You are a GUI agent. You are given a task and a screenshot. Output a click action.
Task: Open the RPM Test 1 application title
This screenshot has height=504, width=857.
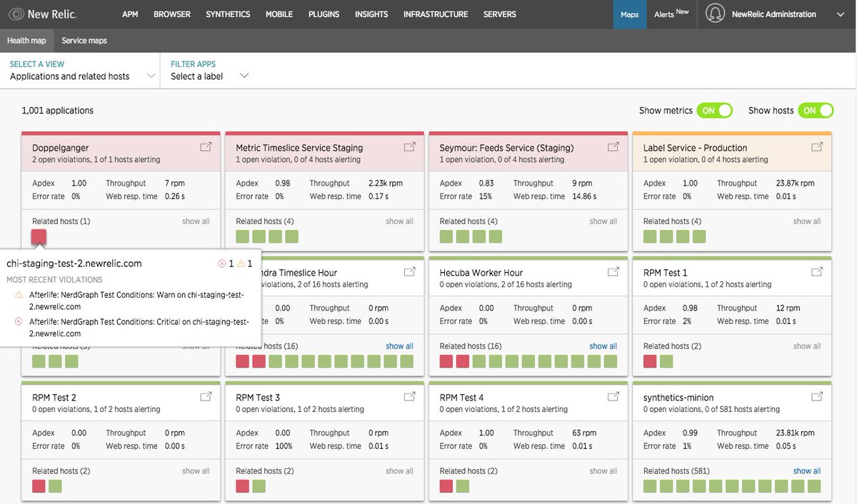(666, 273)
